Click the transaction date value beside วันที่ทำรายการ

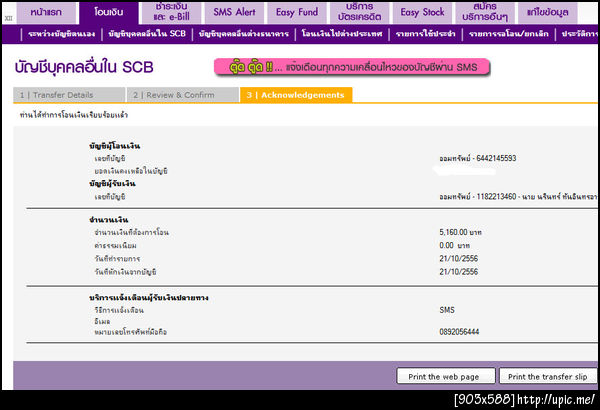(x=459, y=258)
